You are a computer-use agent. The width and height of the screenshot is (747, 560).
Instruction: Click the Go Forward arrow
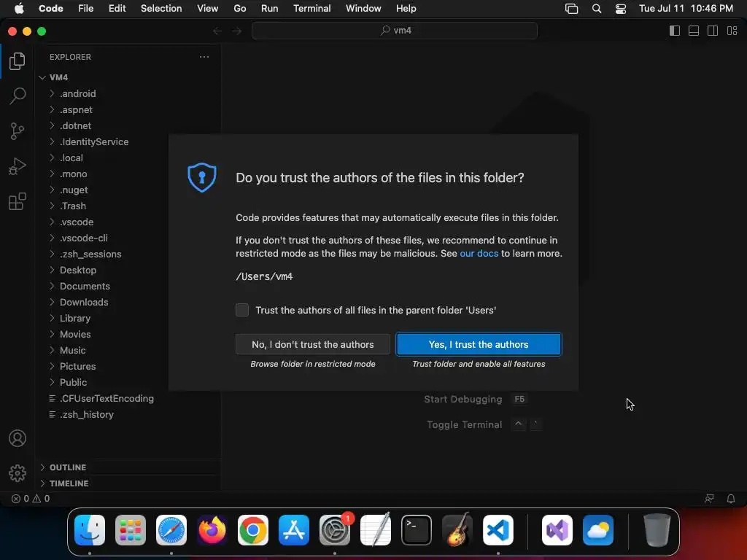click(237, 31)
